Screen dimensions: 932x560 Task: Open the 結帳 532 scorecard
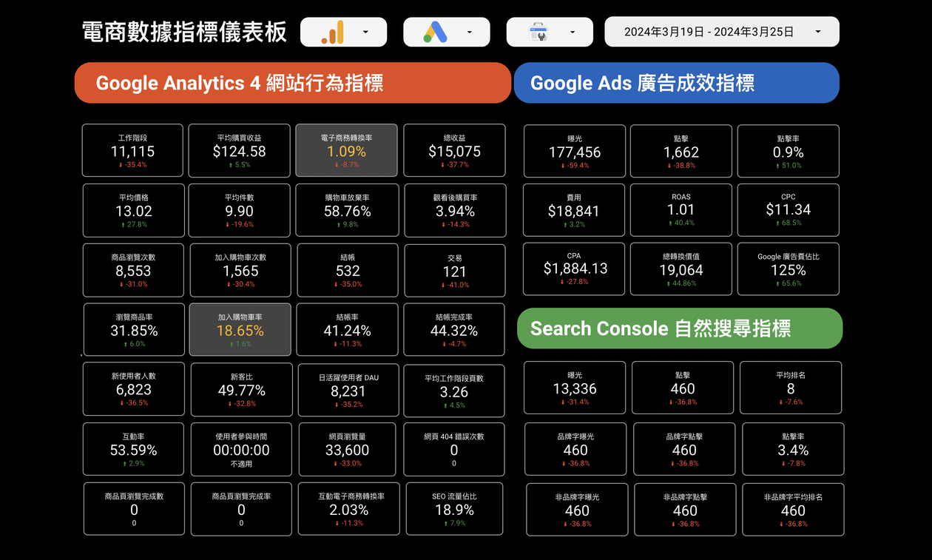click(x=348, y=270)
